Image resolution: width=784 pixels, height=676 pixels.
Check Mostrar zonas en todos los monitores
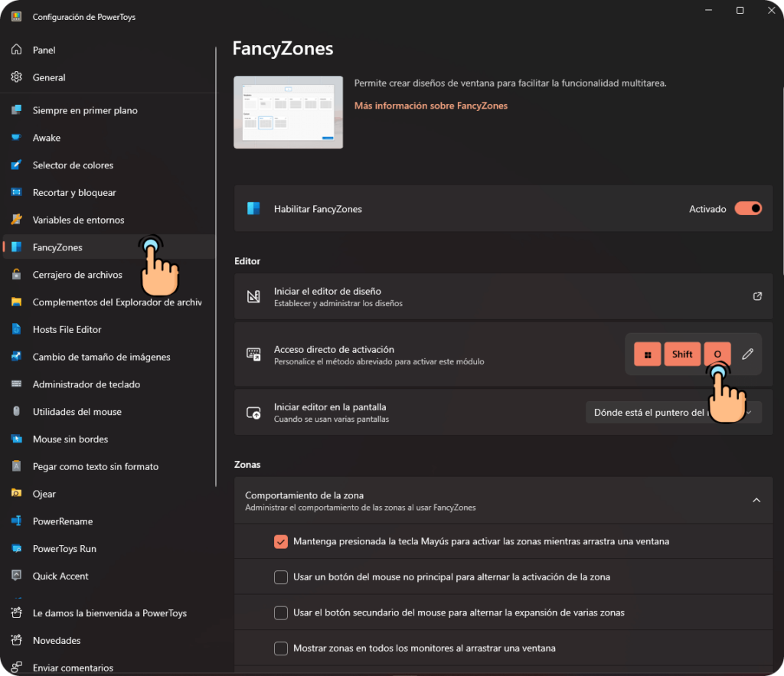[x=281, y=648]
